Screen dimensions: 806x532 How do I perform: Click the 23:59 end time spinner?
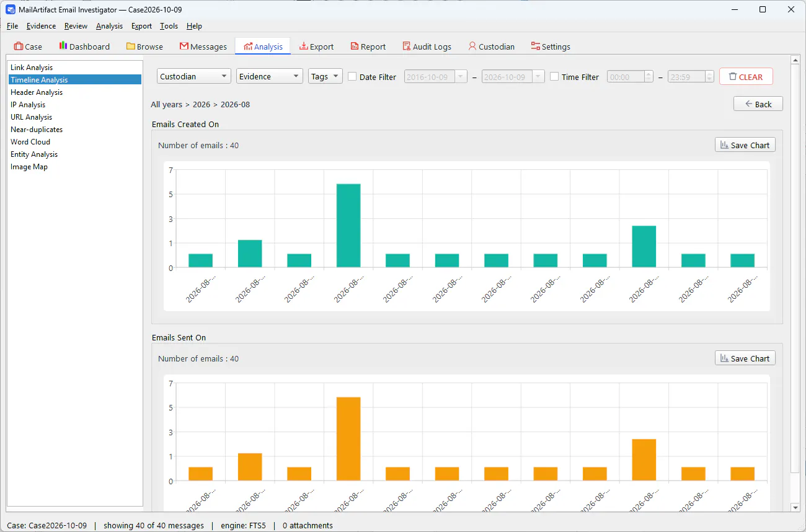(691, 77)
